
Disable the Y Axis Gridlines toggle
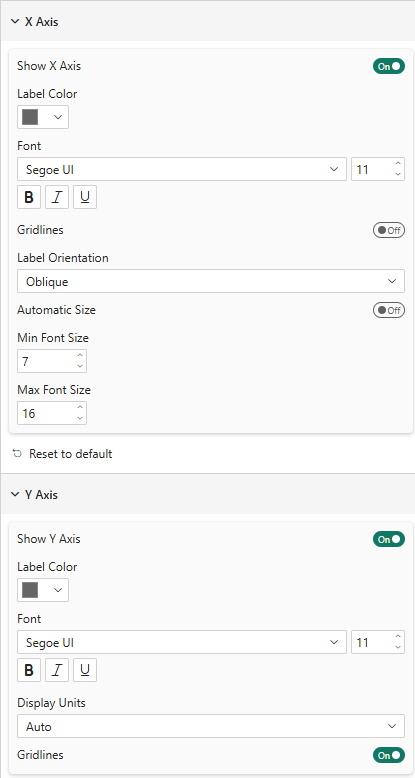[389, 755]
